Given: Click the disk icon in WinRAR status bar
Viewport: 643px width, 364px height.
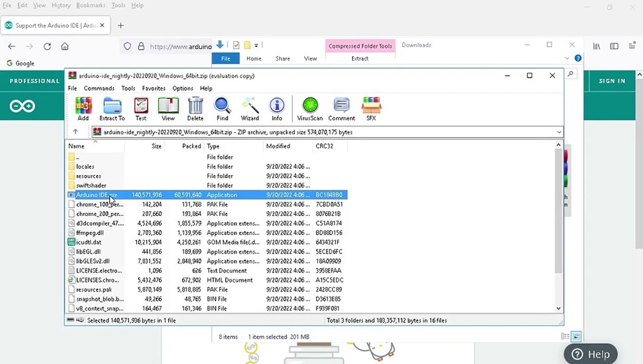Looking at the screenshot, I should 70,320.
